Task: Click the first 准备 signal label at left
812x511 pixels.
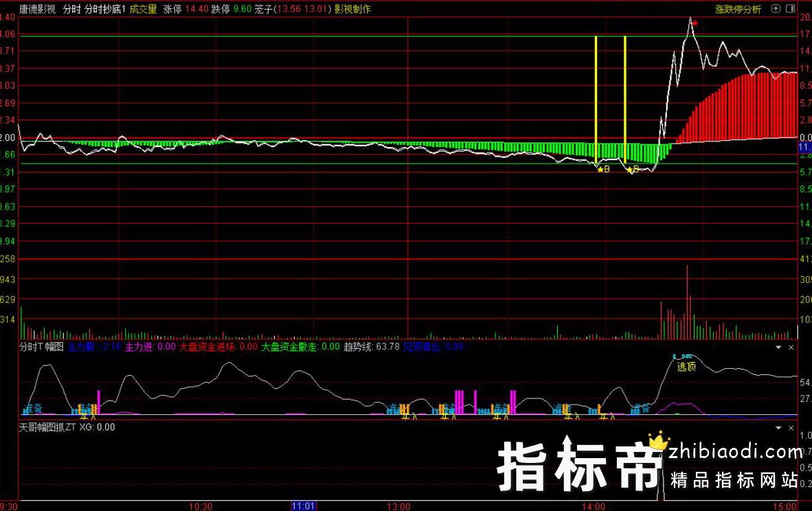Action: tap(34, 409)
